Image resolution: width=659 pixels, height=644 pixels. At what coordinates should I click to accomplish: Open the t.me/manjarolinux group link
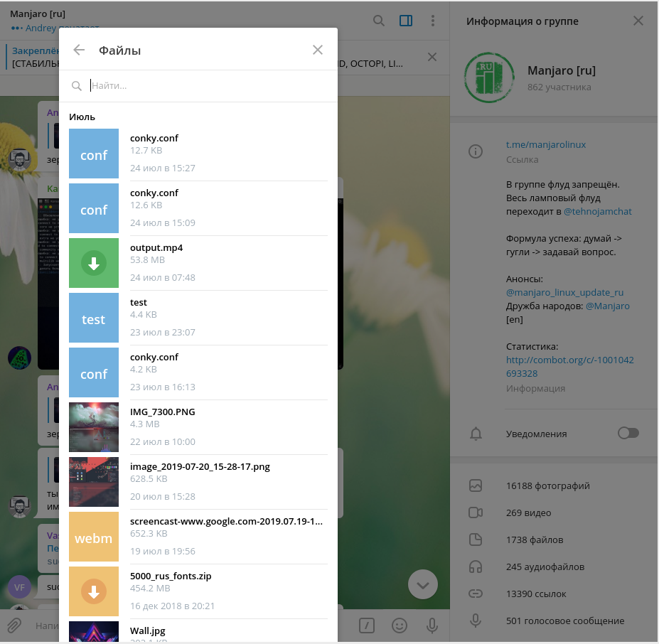point(545,144)
